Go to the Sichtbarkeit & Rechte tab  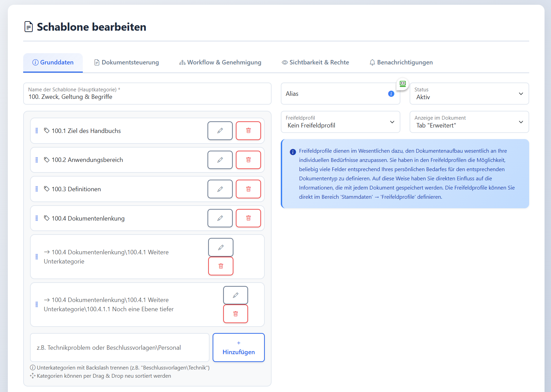pos(315,62)
